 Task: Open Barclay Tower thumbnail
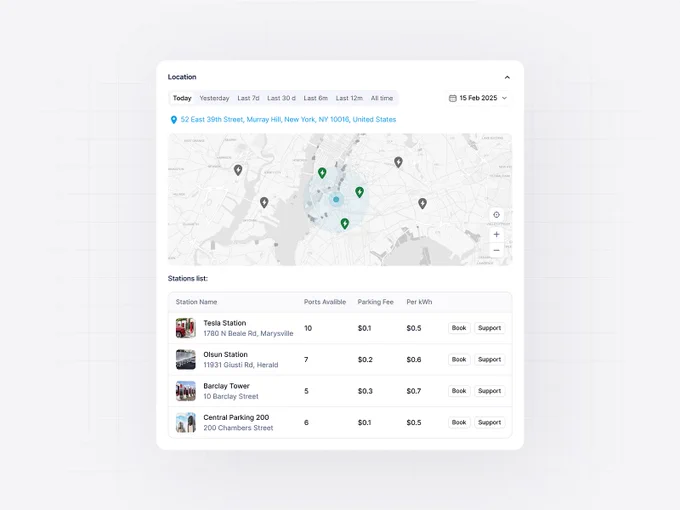pyautogui.click(x=186, y=391)
